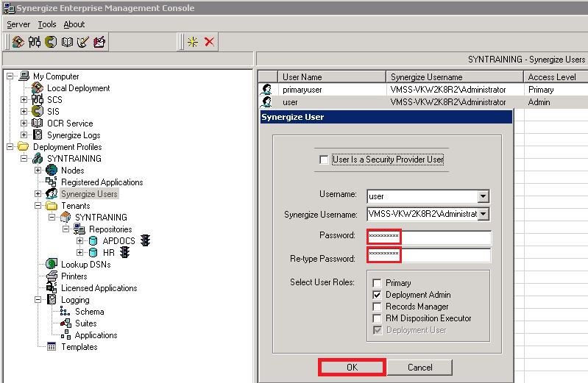This screenshot has height=383, width=588.
Task: Click the SYNTRAINING deployment icon
Action: [x=38, y=159]
